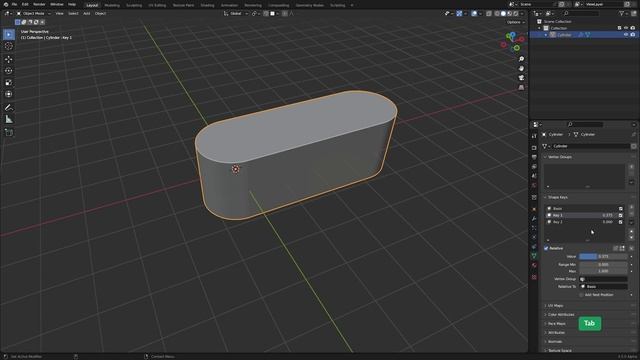
Task: Toggle checkbox on the Key 2 row
Action: pos(621,222)
